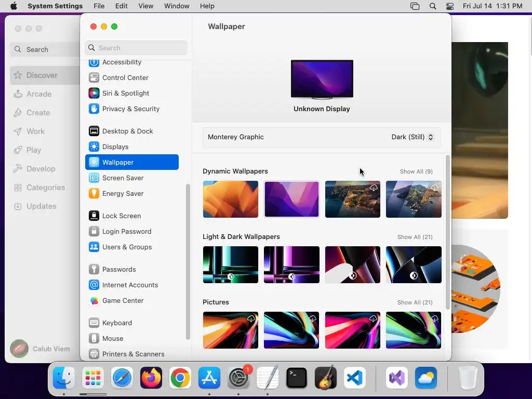Viewport: 532px width, 399px height.
Task: Open Spotlight search in menu bar
Action: coord(433,6)
